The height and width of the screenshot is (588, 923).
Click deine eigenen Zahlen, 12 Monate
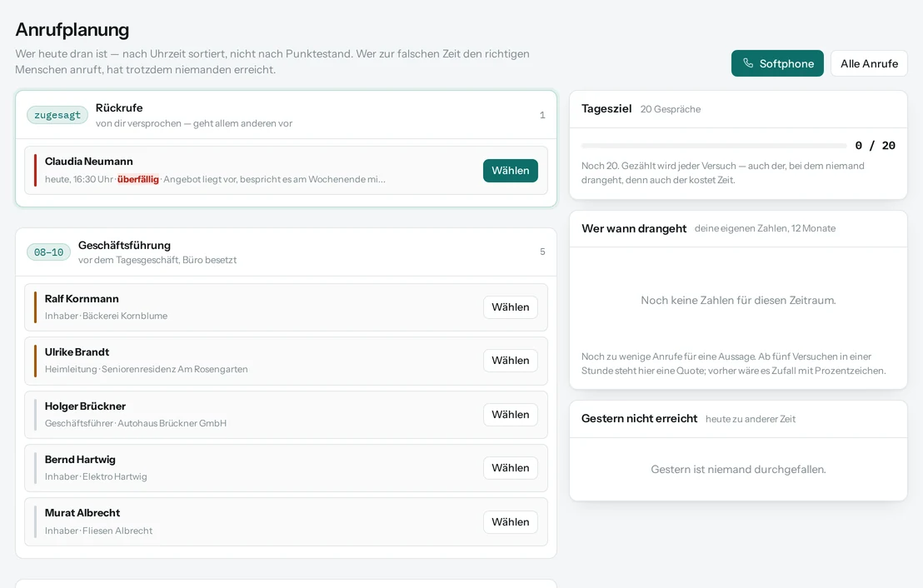click(766, 228)
